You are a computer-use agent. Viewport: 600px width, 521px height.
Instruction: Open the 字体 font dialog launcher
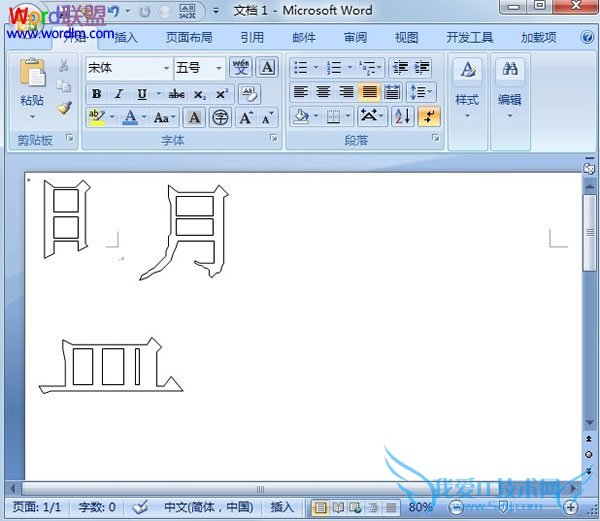pos(273,138)
